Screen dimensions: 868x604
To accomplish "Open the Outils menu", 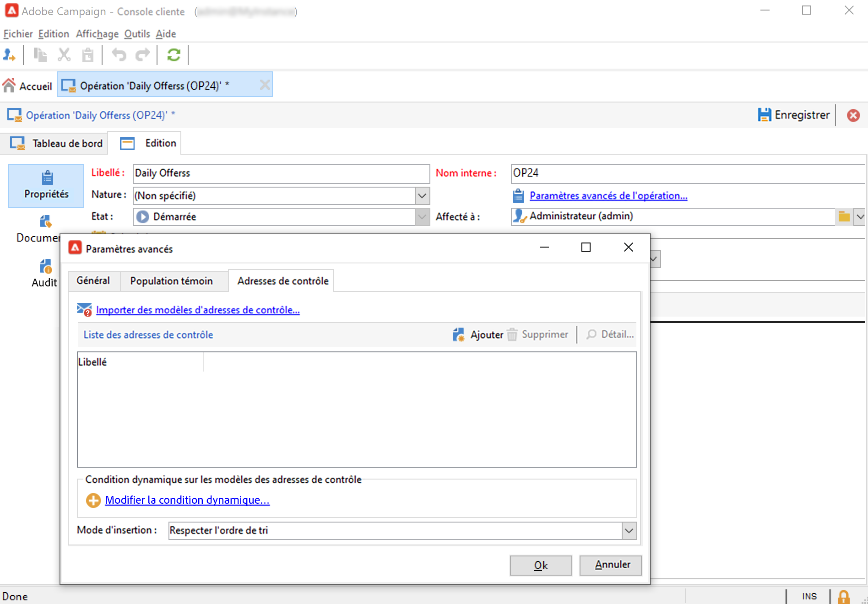I will click(x=137, y=34).
